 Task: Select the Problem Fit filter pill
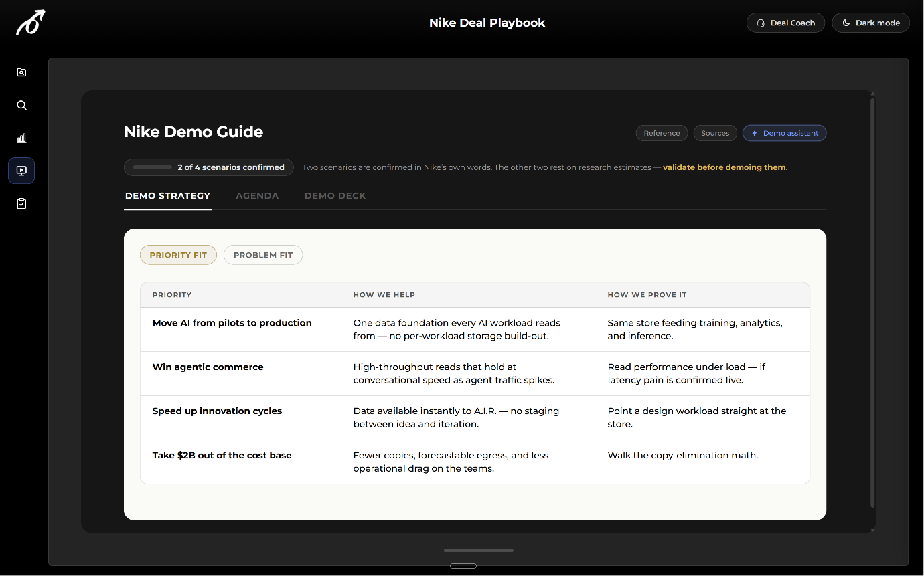tap(263, 255)
